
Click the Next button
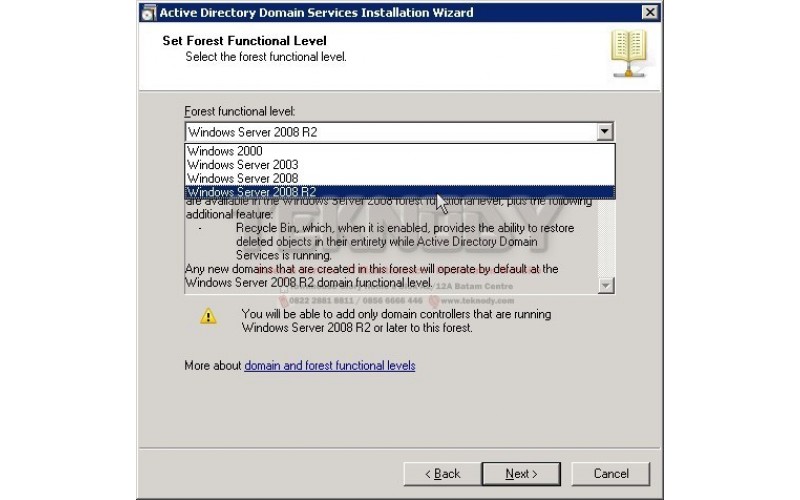pyautogui.click(x=521, y=474)
